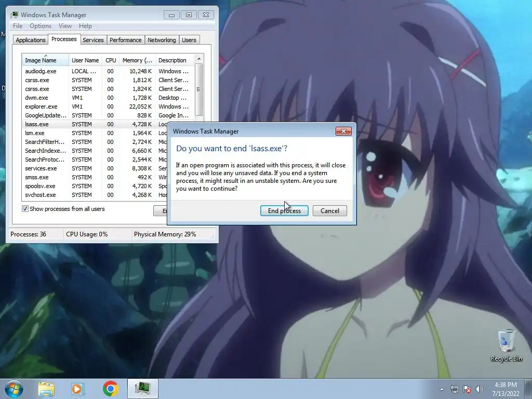Close the lsass.exe confirmation dialog
Viewport: 532px width, 399px height.
pyautogui.click(x=343, y=131)
